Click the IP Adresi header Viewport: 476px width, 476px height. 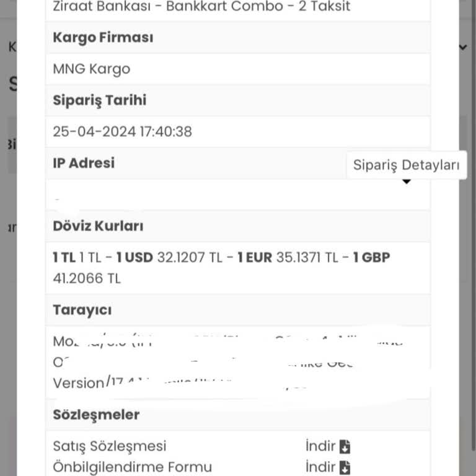tap(84, 163)
